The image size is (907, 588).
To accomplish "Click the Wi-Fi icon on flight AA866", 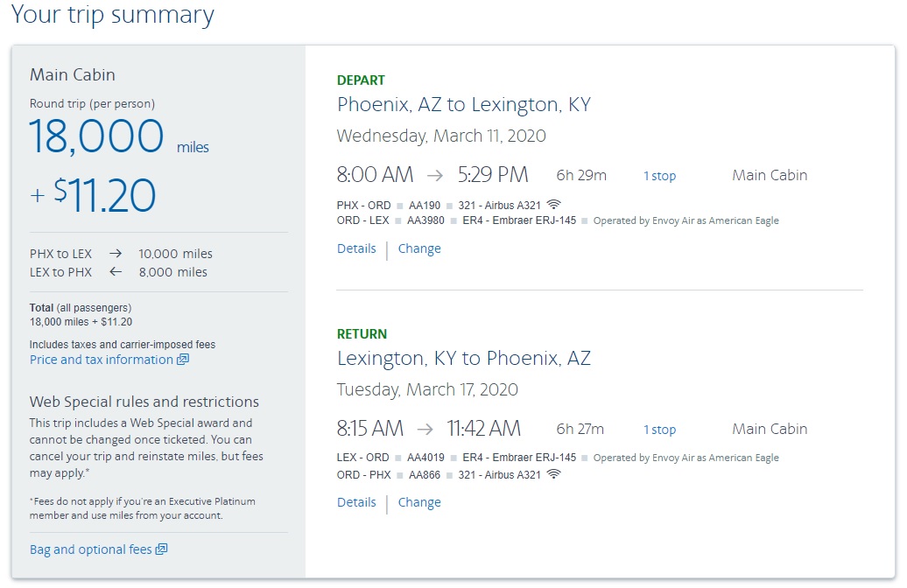I will pyautogui.click(x=554, y=474).
